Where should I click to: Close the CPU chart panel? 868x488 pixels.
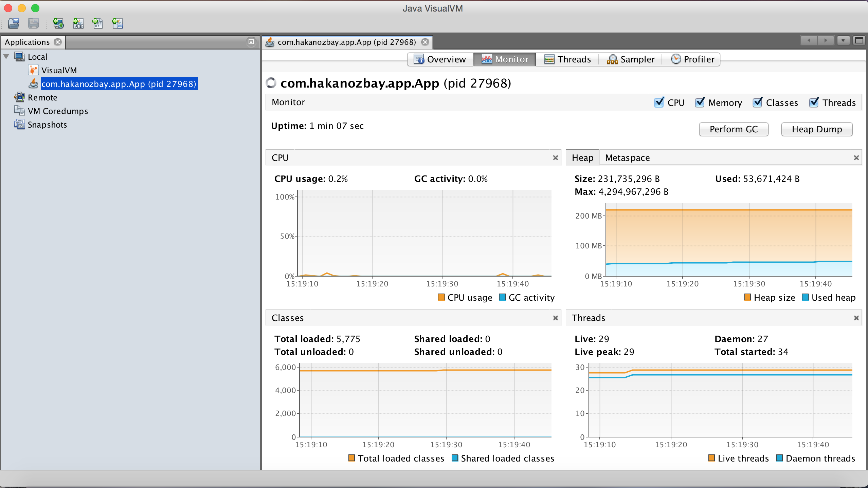coord(556,157)
